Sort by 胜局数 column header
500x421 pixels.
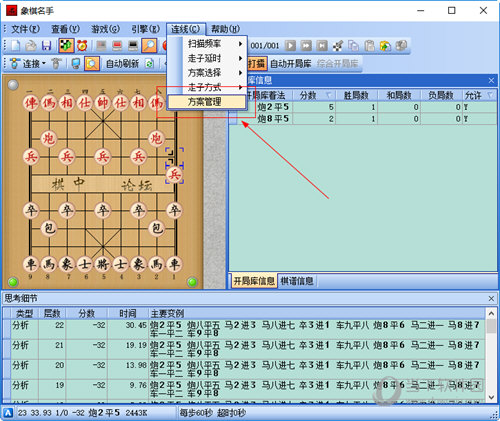tap(356, 96)
